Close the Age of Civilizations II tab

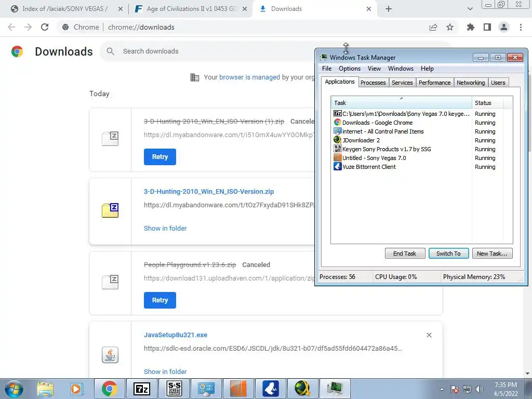(x=245, y=9)
